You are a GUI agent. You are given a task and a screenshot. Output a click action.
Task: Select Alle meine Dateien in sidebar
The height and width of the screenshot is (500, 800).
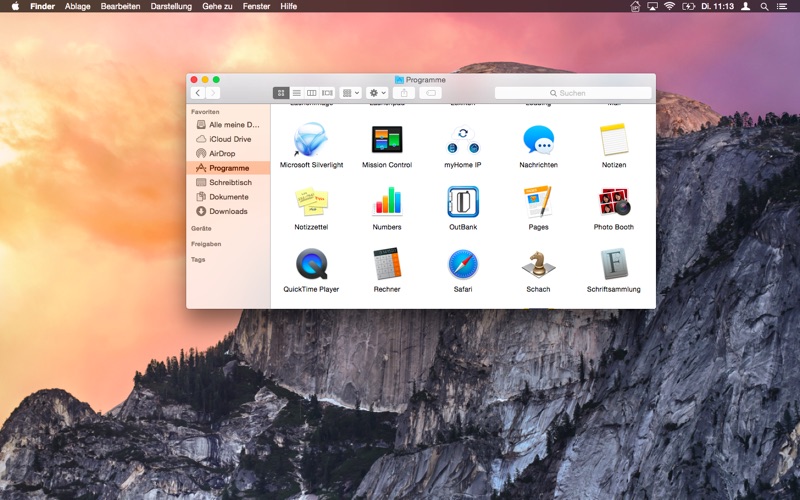pos(229,124)
